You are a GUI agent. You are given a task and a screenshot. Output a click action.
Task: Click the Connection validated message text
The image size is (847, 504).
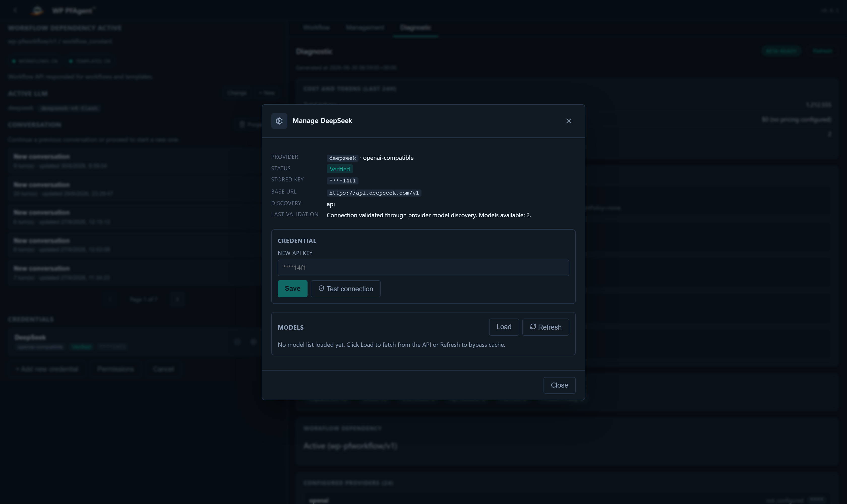(429, 215)
